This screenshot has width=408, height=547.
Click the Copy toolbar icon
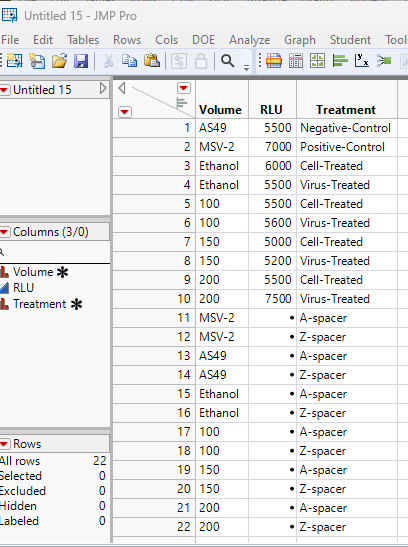(x=129, y=61)
